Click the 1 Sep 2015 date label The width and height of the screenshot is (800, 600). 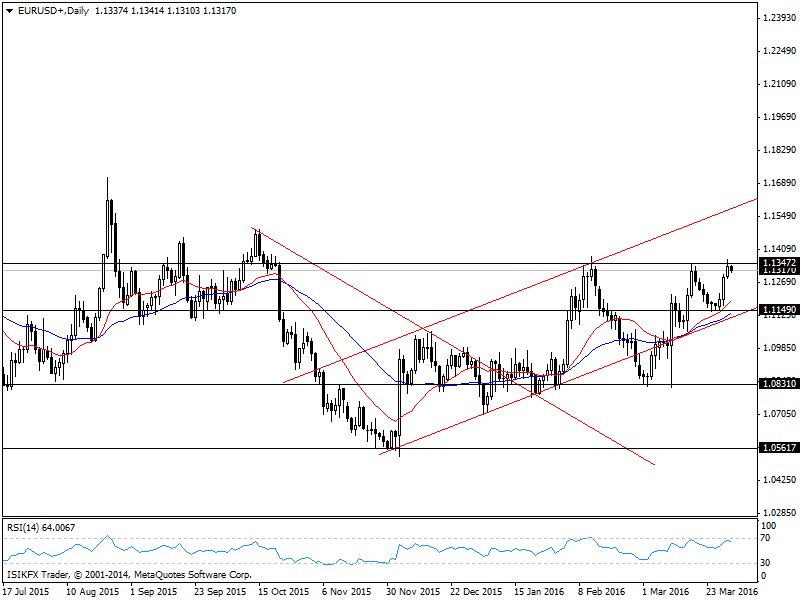pos(154,592)
